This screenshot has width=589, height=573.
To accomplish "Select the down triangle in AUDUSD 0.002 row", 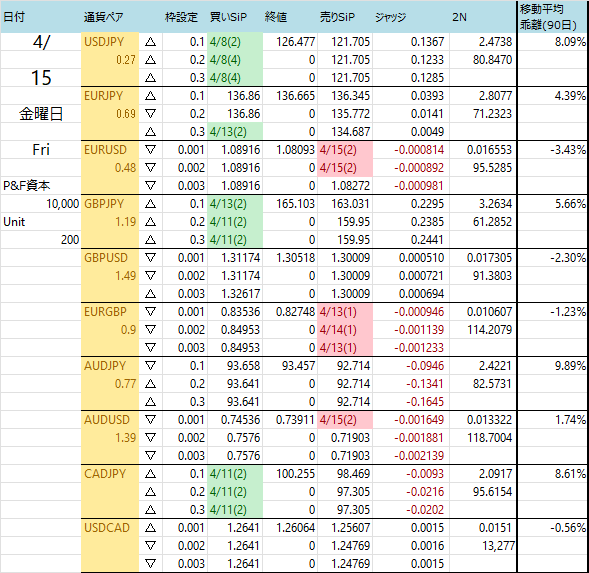I will click(x=150, y=438).
